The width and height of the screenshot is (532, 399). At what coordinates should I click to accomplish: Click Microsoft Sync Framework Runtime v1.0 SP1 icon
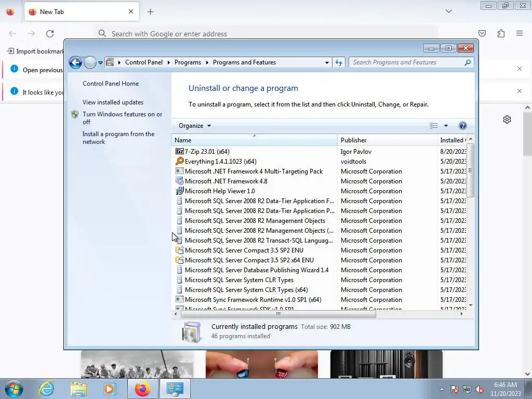[179, 299]
